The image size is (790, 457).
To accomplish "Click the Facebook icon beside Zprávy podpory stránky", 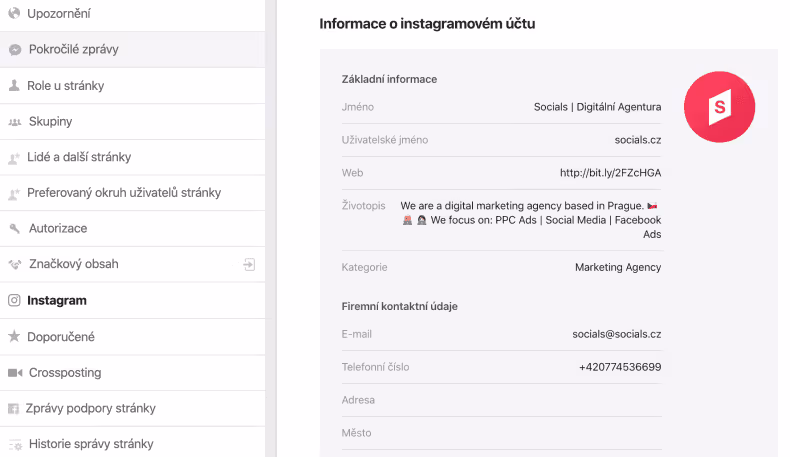I will [x=14, y=408].
